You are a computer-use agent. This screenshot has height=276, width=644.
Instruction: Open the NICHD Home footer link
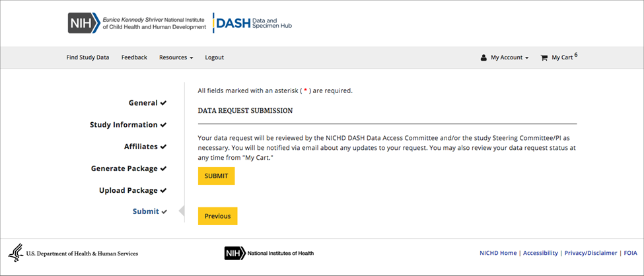pos(498,253)
